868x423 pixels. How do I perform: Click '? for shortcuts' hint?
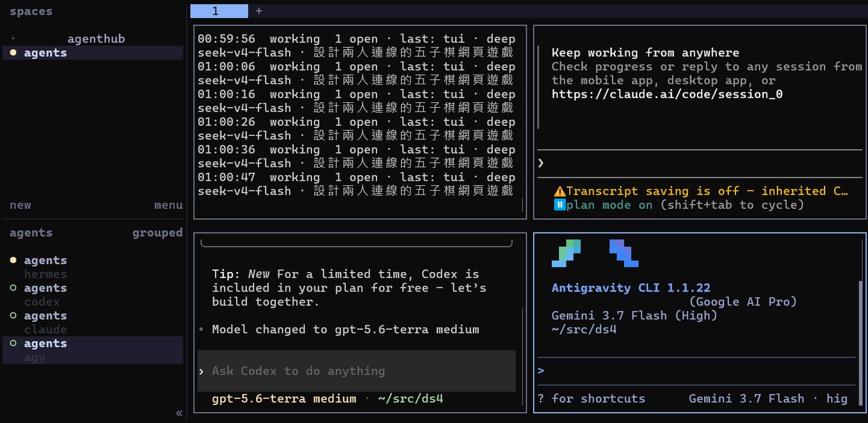591,398
